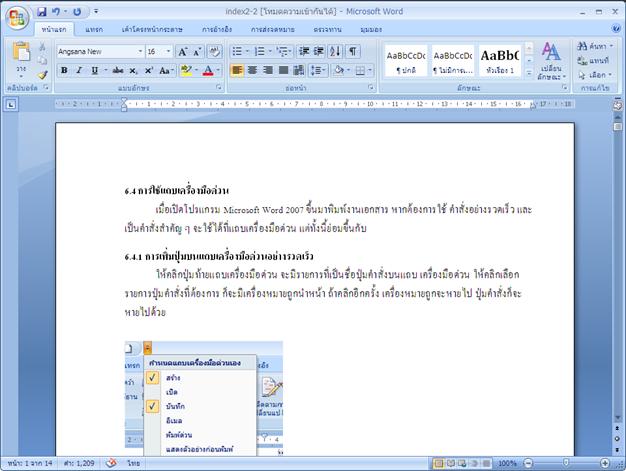The image size is (626, 471).
Task: Open the Select (เลือก) dropdown
Action: click(x=595, y=75)
